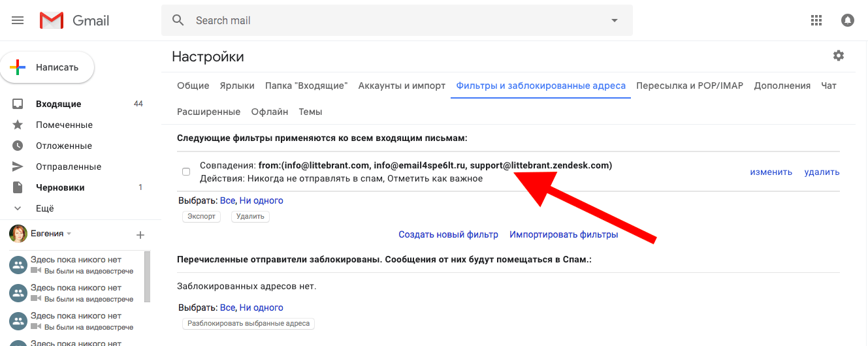This screenshot has width=868, height=346.
Task: Switch to the Пересылка и POP/IMAP tab
Action: pyautogui.click(x=689, y=86)
